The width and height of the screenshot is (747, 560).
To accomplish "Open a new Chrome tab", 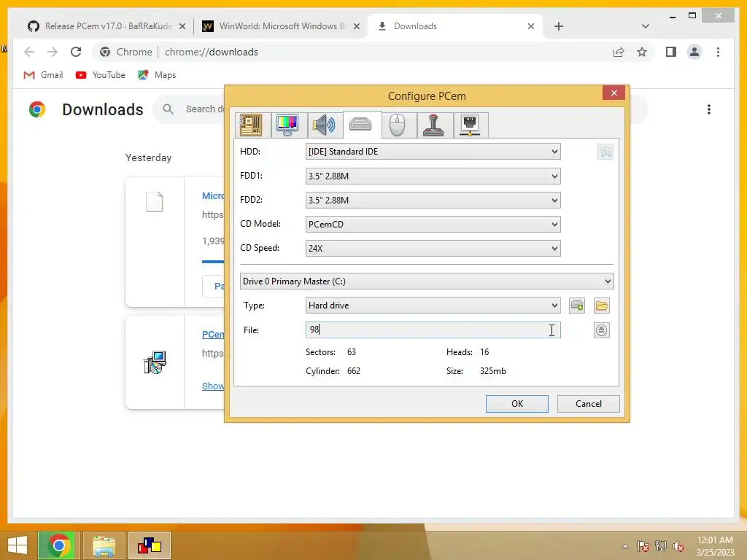I will click(x=559, y=26).
